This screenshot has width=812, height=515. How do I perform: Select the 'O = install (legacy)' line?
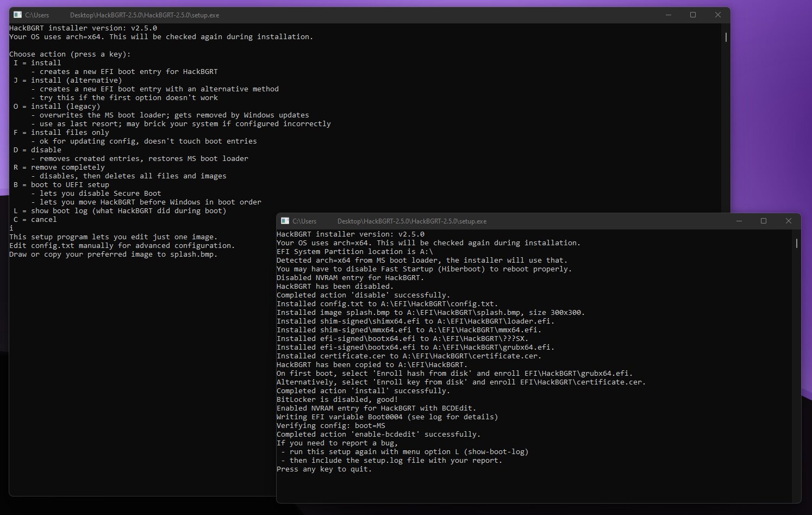click(57, 107)
